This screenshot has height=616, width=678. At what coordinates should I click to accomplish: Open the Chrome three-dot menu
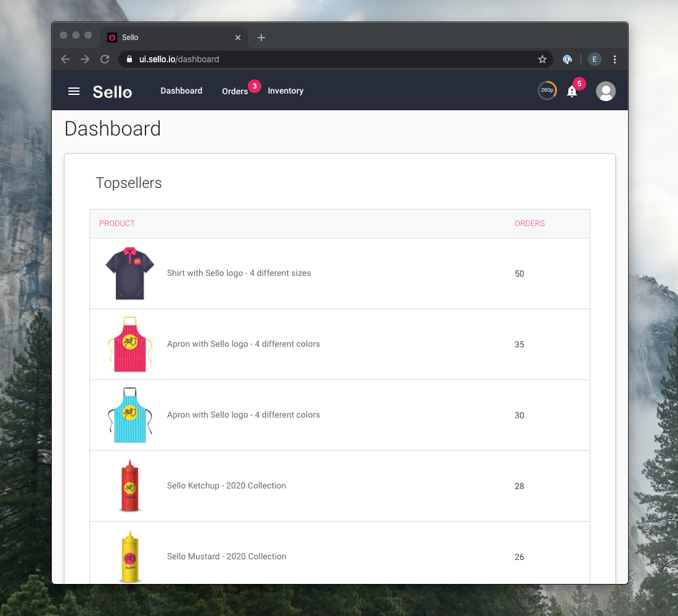coord(615,59)
